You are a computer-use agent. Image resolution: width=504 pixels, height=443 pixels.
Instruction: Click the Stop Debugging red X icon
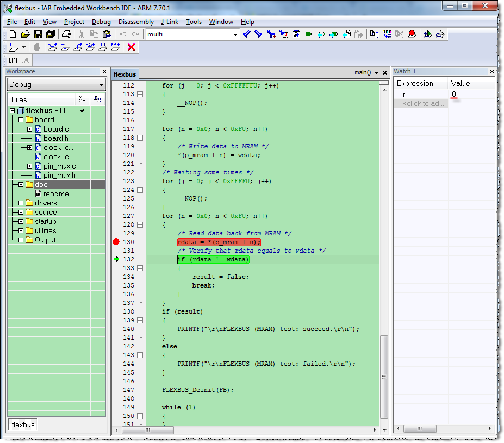pos(131,47)
